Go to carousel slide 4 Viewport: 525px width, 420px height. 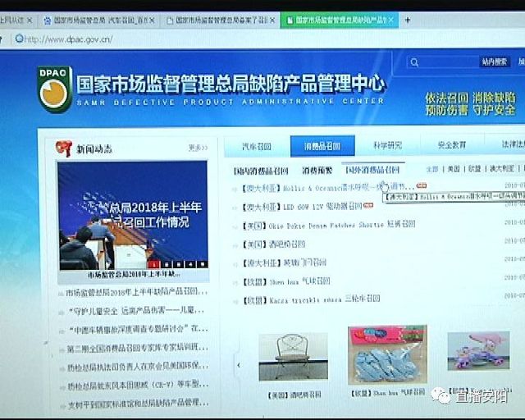(189, 264)
